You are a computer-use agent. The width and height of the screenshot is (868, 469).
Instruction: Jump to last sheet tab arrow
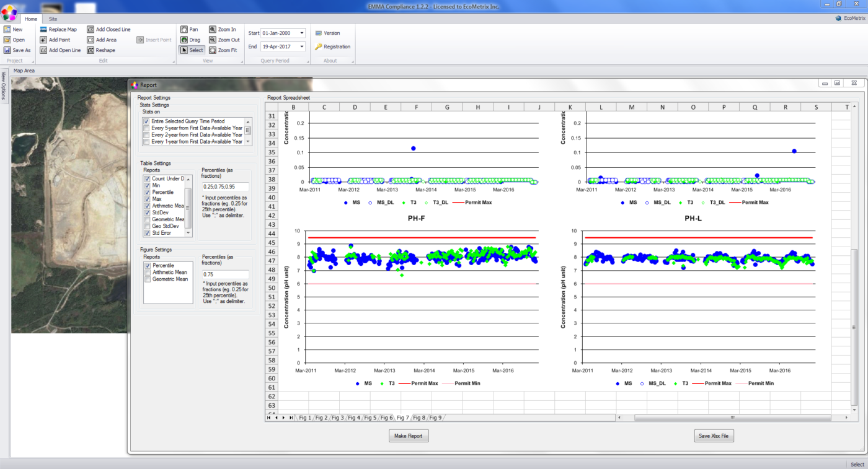click(x=291, y=418)
